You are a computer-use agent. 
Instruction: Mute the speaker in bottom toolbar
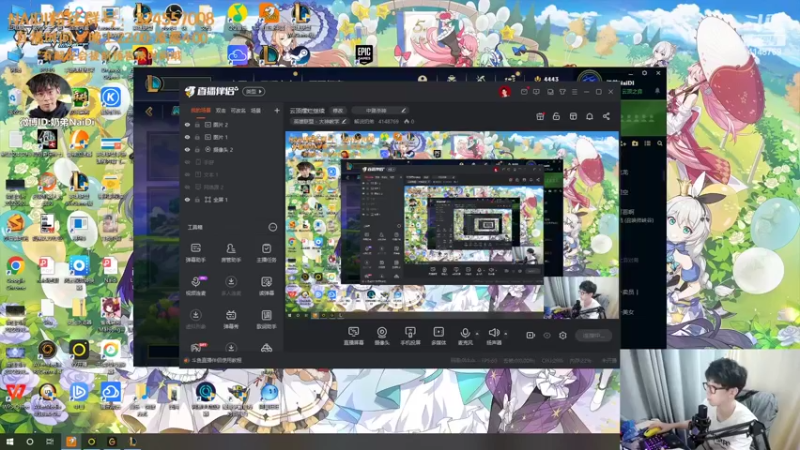click(493, 336)
